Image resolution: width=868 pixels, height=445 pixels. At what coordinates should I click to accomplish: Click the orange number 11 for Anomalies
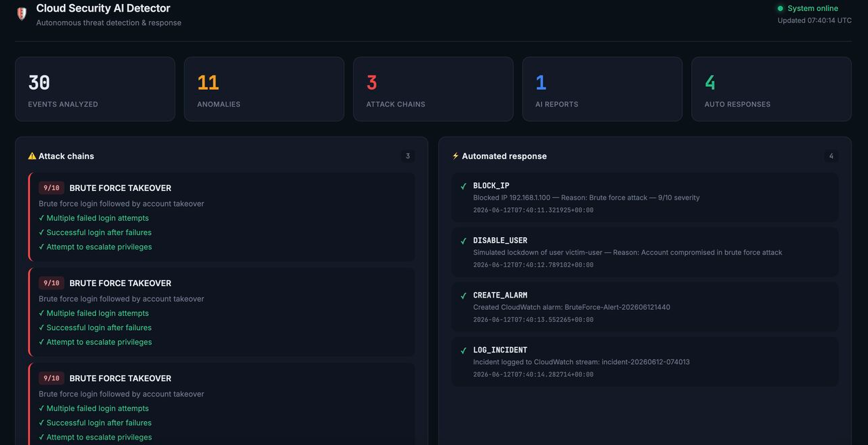click(x=208, y=83)
